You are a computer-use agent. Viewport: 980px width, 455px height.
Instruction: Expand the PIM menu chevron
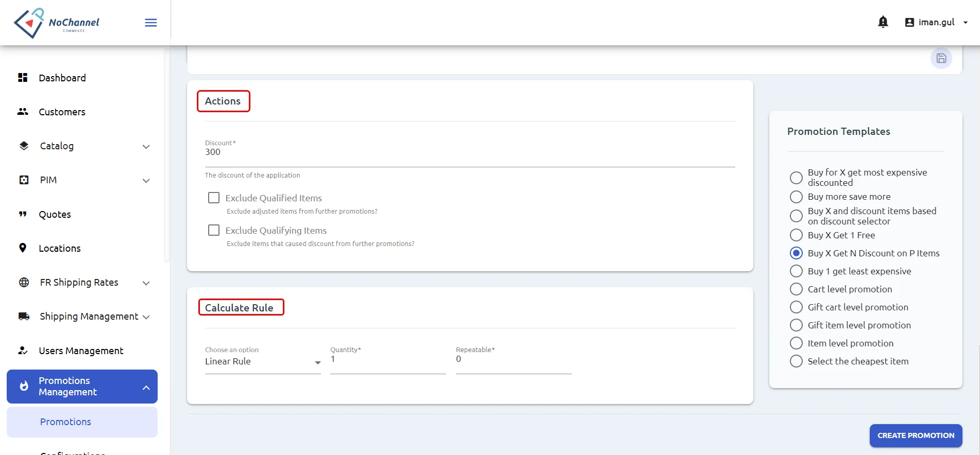(146, 181)
